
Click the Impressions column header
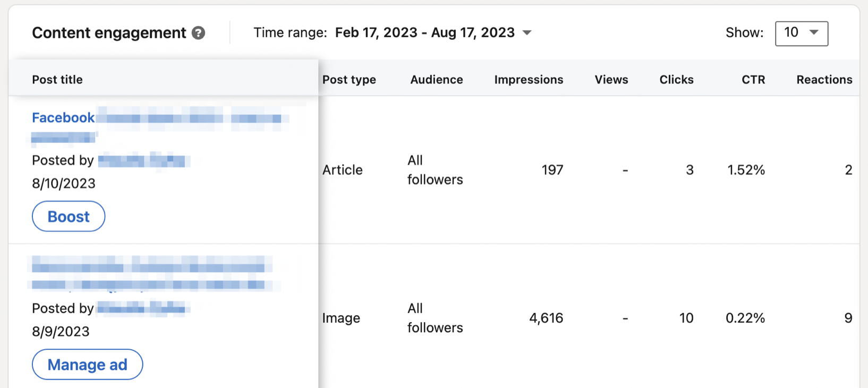[529, 80]
